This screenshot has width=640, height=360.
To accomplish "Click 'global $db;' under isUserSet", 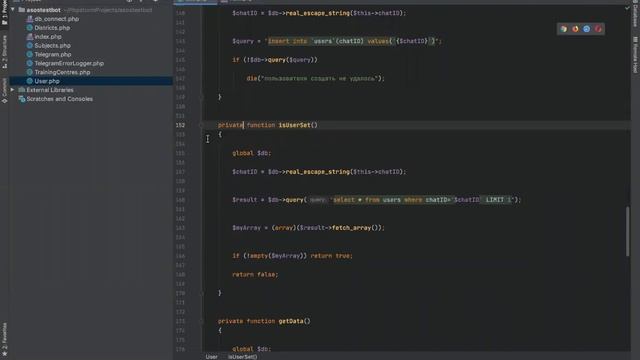I will click(251, 153).
